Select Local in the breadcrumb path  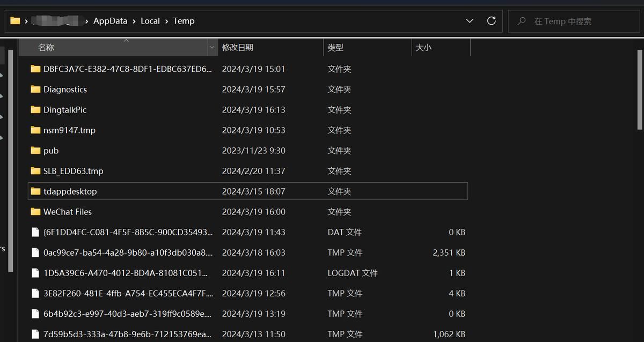tap(150, 21)
